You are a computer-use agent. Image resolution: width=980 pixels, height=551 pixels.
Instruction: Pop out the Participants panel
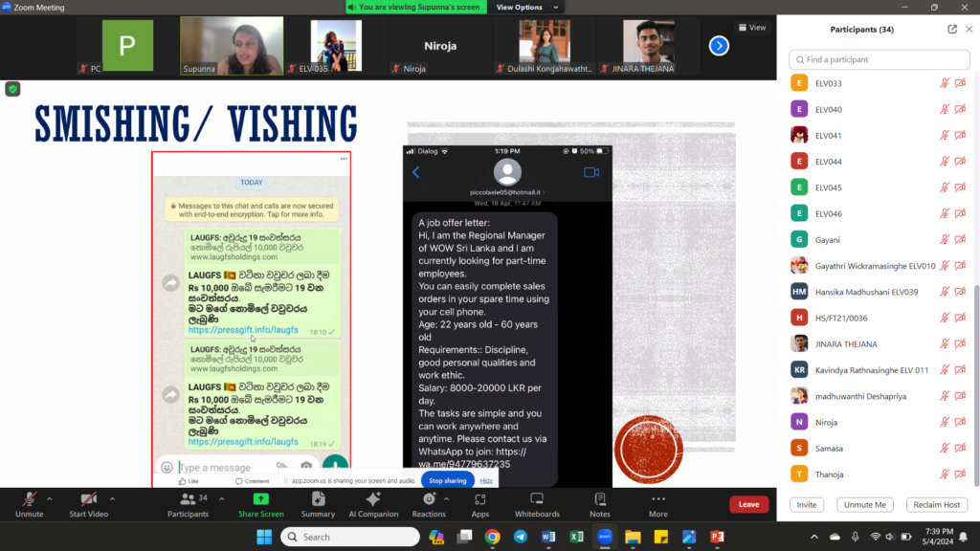pyautogui.click(x=952, y=30)
